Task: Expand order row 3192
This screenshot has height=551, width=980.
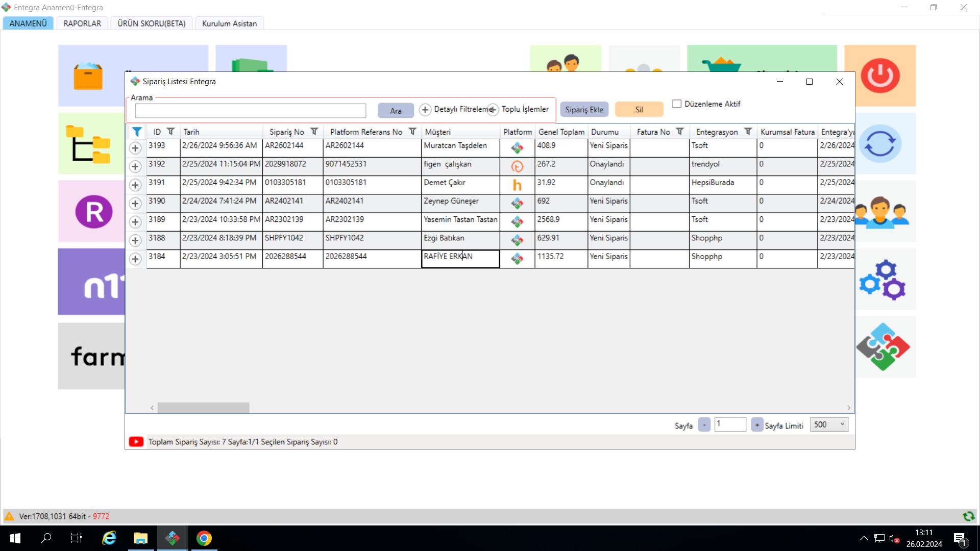Action: click(135, 166)
